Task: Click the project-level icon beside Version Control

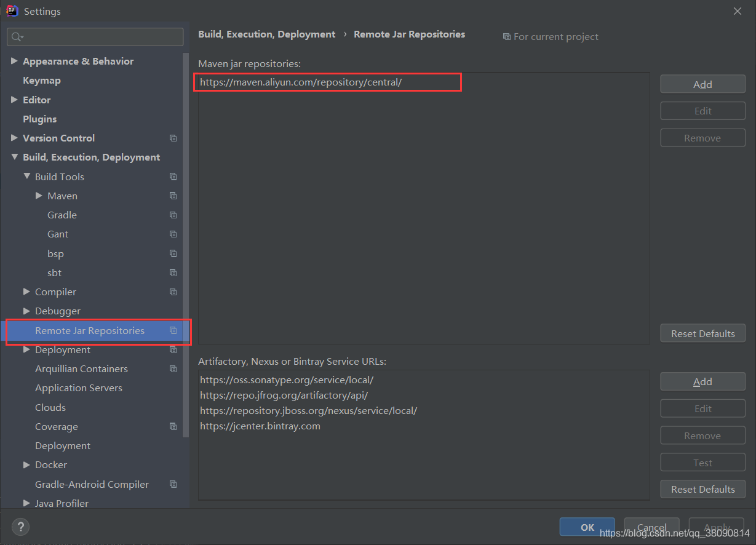Action: 173,138
